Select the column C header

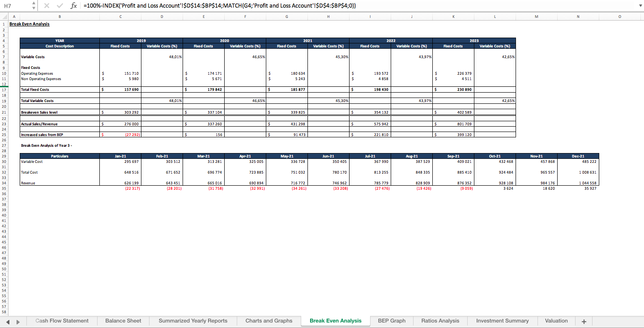[120, 17]
